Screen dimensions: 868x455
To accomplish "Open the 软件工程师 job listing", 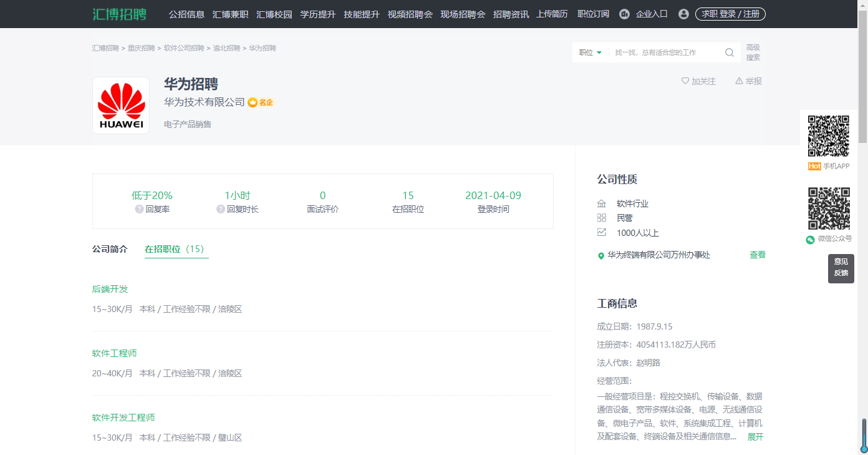I will [114, 353].
